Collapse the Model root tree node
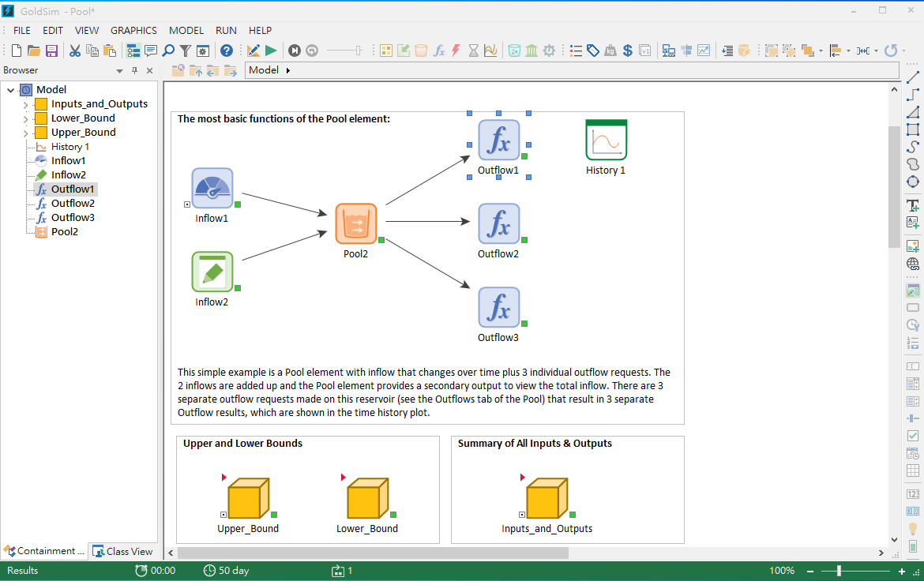924x581 pixels. (11, 90)
